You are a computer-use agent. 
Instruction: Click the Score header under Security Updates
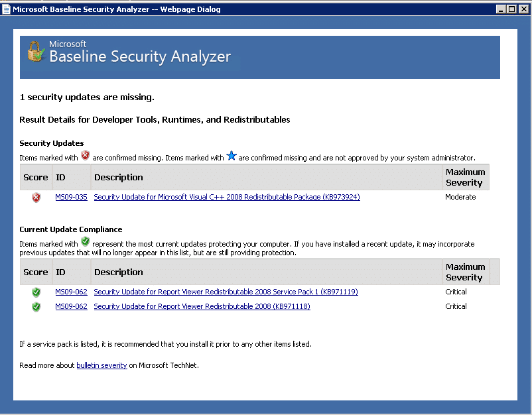click(x=36, y=177)
